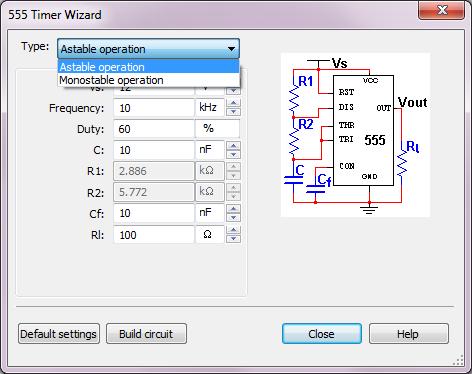Step up the C unit nF
Screen dimensions: 472x374
pos(233,146)
